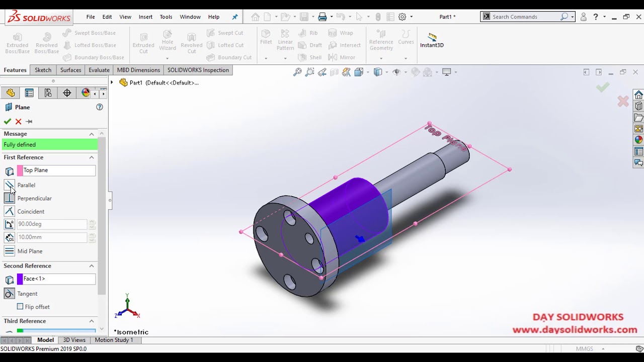
Task: Click the pushpin keep-visible icon
Action: [29, 121]
